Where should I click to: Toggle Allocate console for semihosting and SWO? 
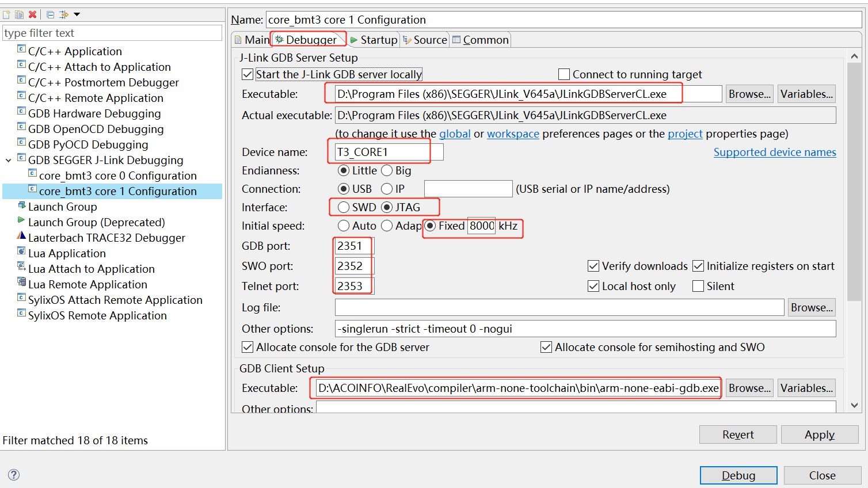pyautogui.click(x=546, y=347)
